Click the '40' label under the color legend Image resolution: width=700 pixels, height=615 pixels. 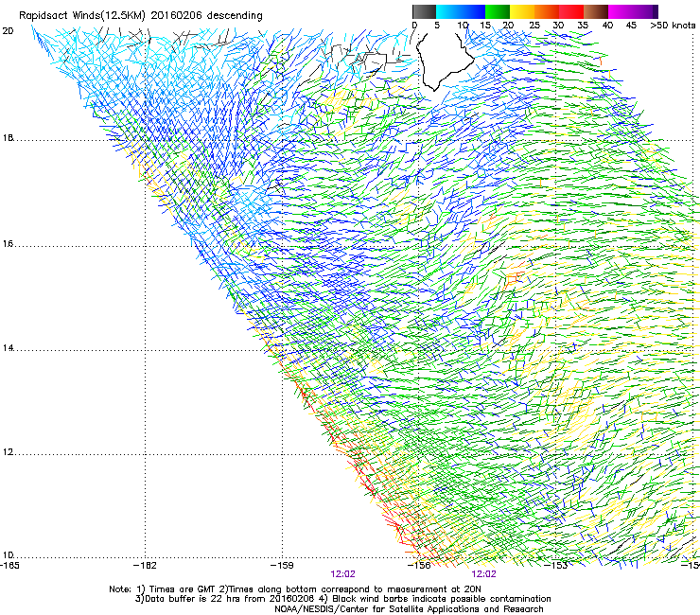(x=607, y=26)
